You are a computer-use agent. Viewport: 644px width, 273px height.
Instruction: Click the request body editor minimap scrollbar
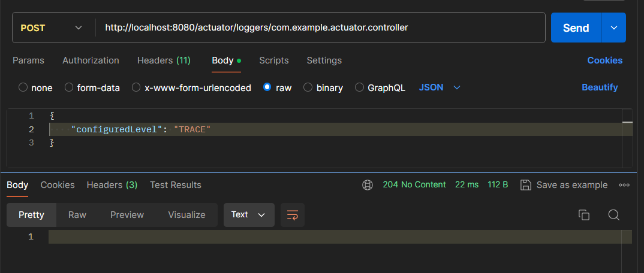pyautogui.click(x=628, y=138)
